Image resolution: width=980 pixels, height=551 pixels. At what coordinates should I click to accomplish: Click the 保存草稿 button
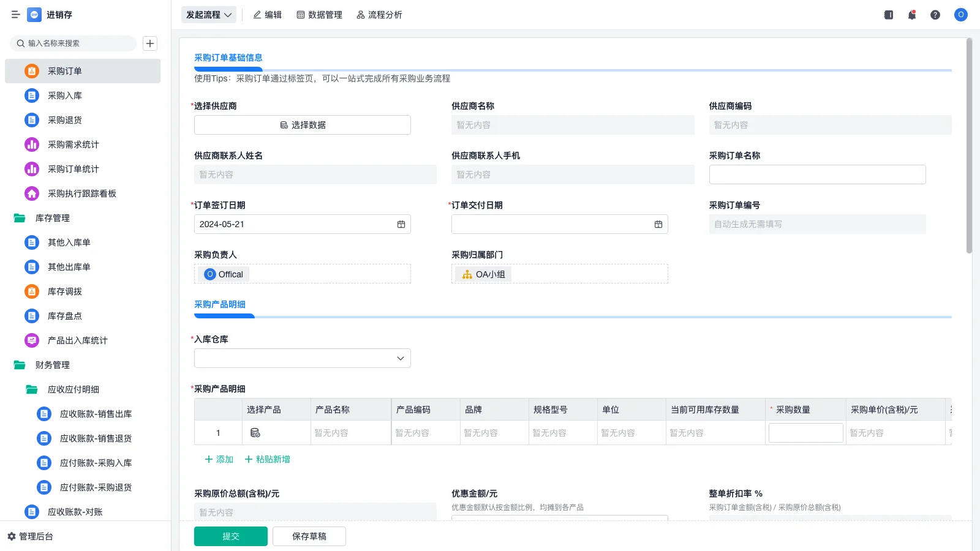tap(309, 536)
